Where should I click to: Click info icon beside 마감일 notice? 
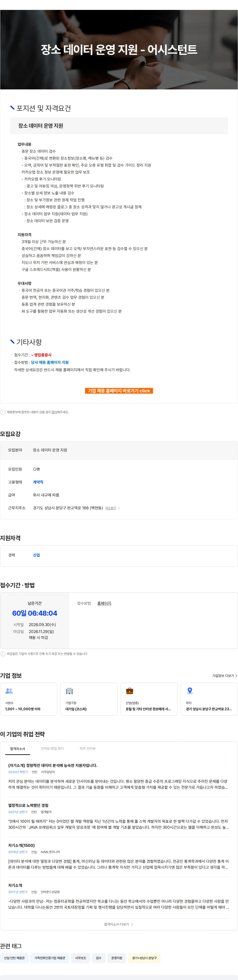click(x=3, y=654)
